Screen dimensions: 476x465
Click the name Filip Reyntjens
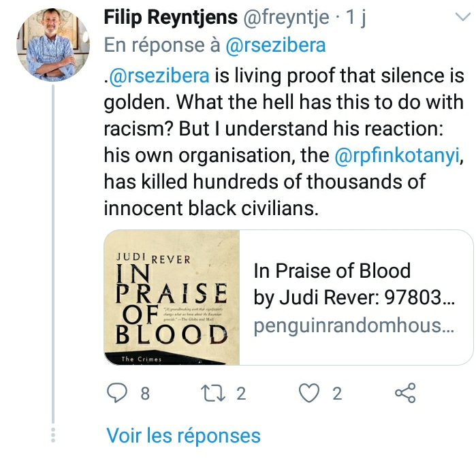[170, 18]
